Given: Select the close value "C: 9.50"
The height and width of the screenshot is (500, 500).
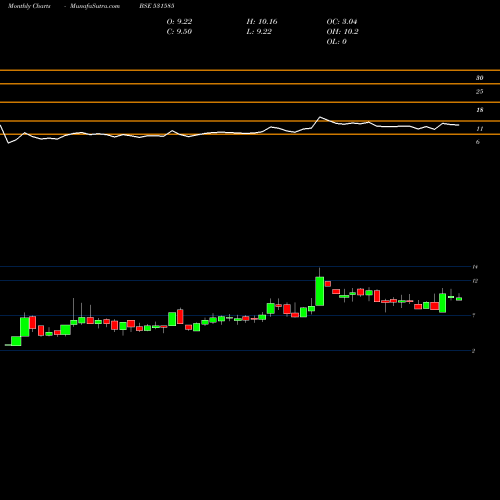Looking at the screenshot, I should pyautogui.click(x=179, y=32).
